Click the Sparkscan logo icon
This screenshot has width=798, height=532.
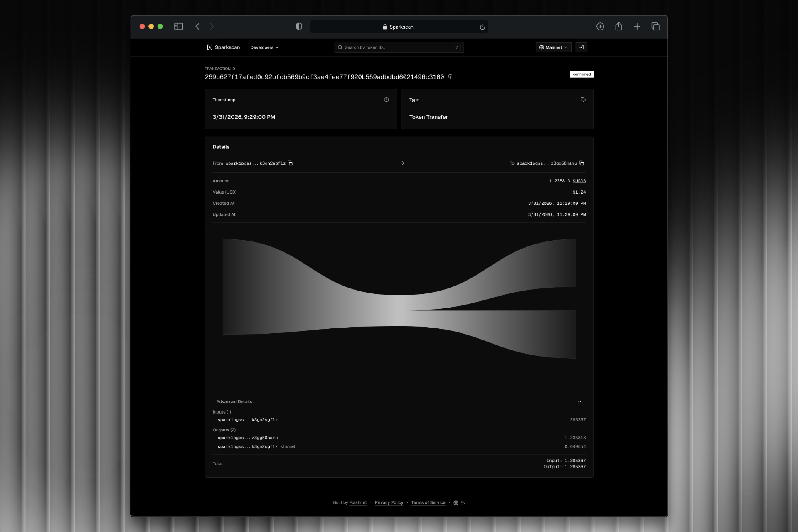point(210,47)
